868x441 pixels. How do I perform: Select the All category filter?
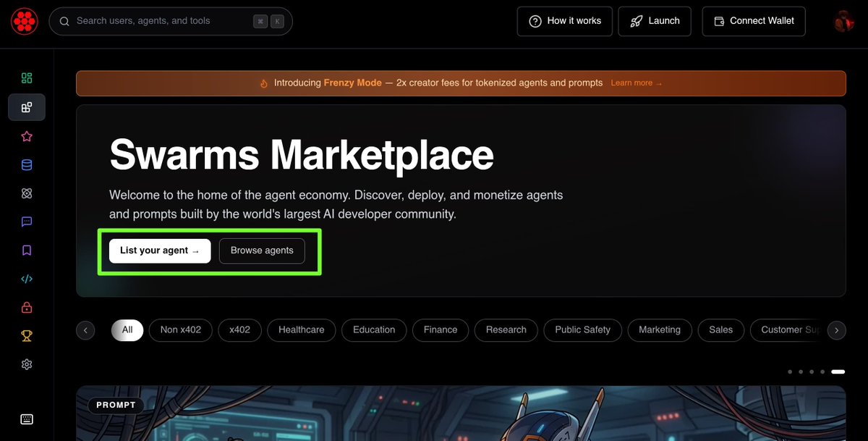(x=127, y=330)
